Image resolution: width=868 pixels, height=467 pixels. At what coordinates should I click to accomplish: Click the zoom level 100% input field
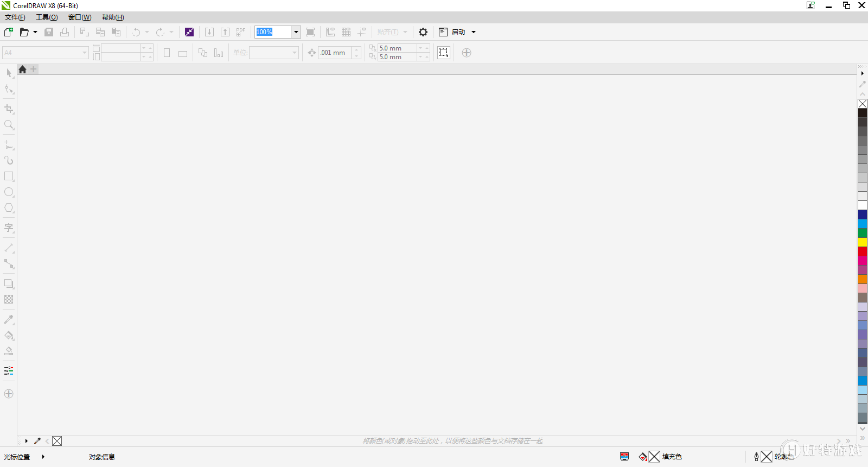click(x=273, y=32)
